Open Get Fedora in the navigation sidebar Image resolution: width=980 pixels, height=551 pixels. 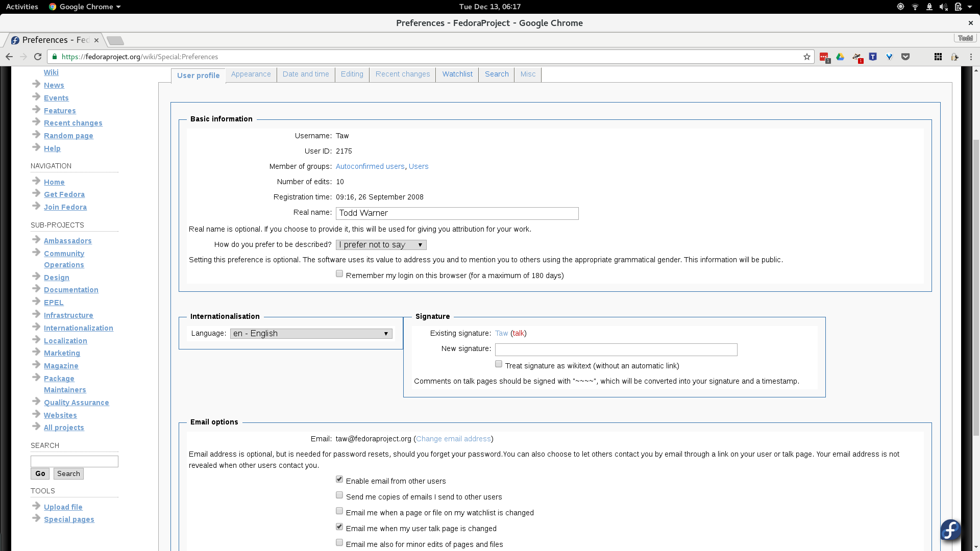(64, 194)
